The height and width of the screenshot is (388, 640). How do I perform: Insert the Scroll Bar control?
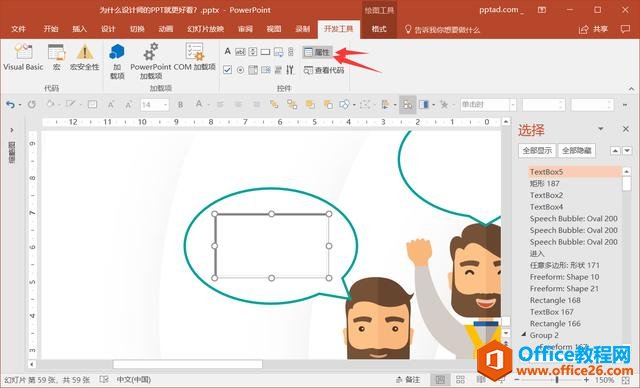pyautogui.click(x=291, y=52)
